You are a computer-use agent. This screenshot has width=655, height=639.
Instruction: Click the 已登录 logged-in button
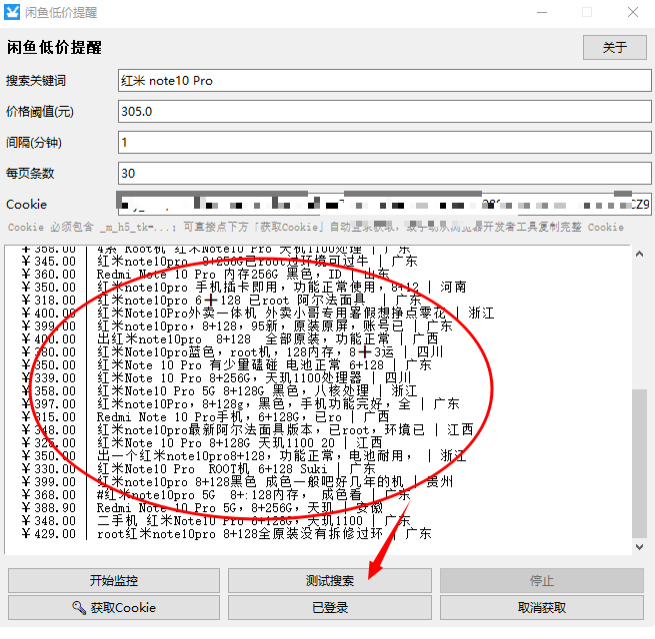[330, 608]
